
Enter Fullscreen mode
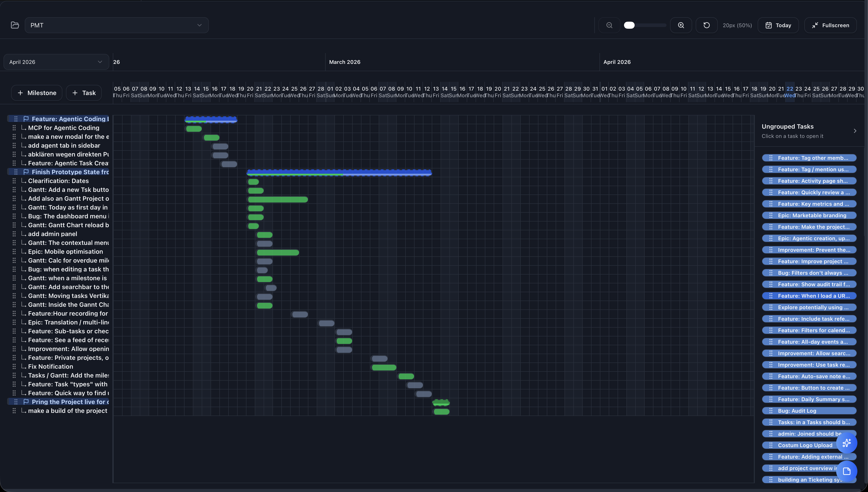tap(830, 25)
